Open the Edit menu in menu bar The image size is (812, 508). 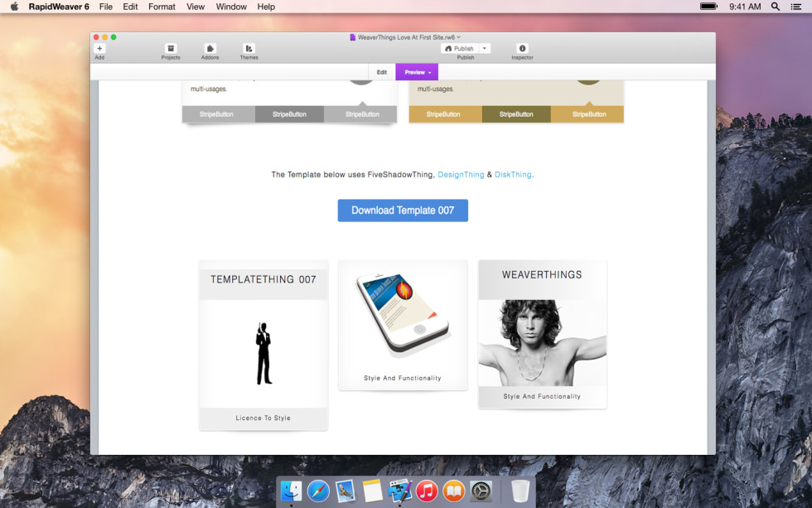130,7
